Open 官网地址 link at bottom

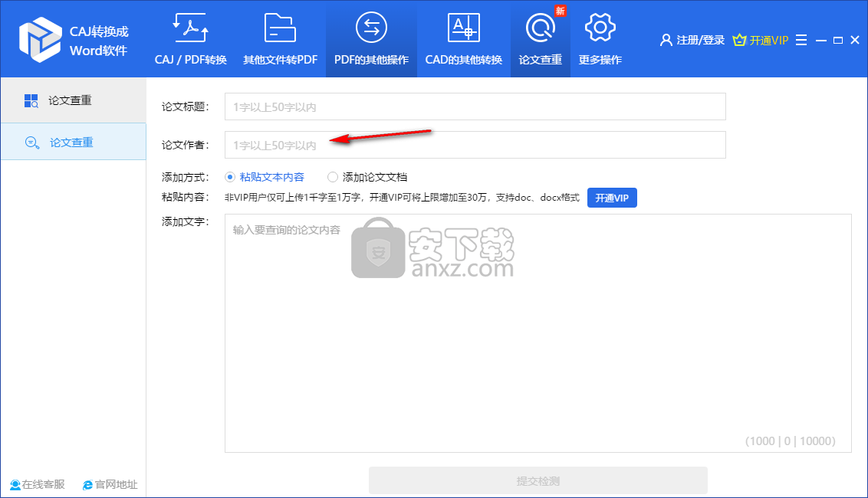pyautogui.click(x=117, y=485)
